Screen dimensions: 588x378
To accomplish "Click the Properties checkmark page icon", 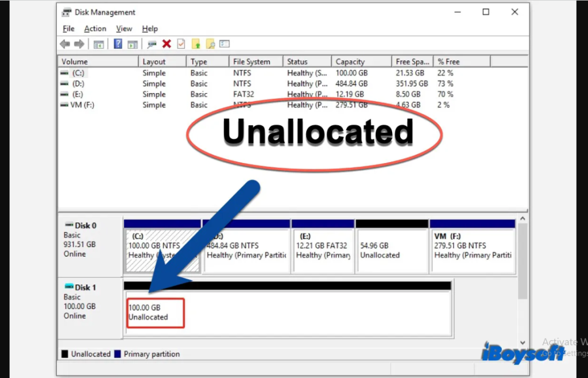I will pos(181,44).
